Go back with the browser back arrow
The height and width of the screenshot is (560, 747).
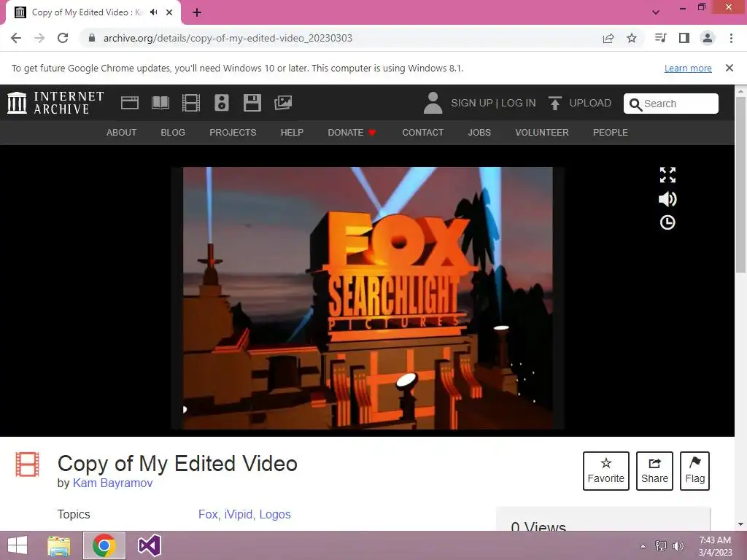(x=16, y=38)
